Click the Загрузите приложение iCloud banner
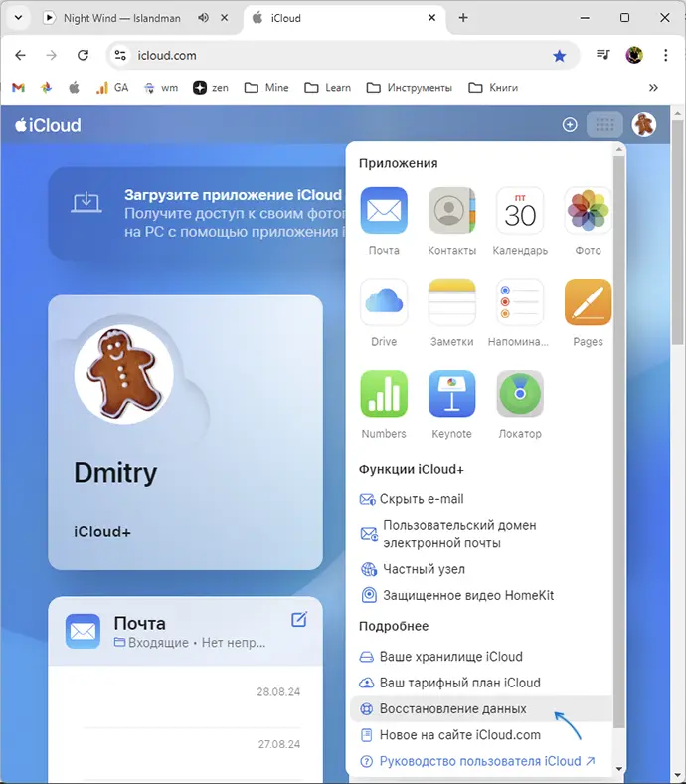The width and height of the screenshot is (686, 784). point(197,214)
